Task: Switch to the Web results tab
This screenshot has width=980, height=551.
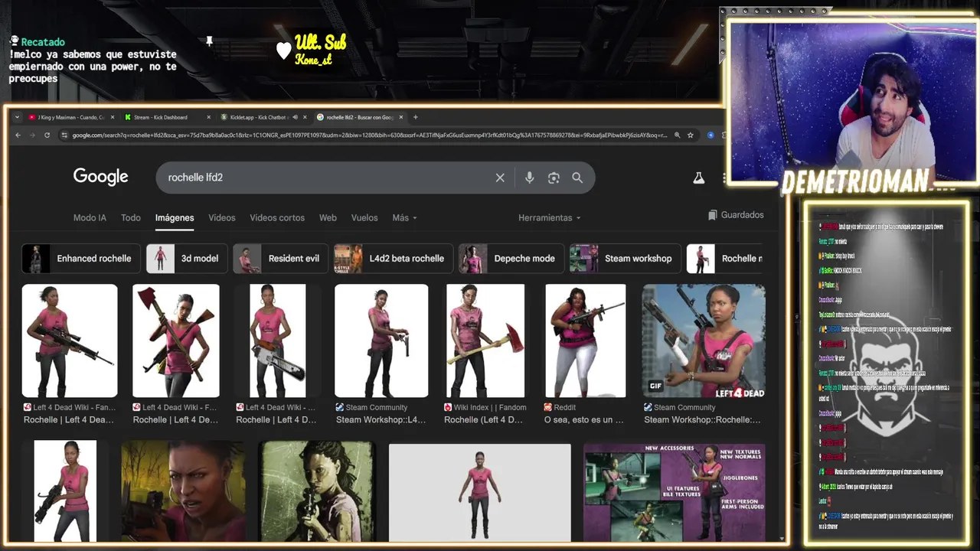Action: point(328,218)
